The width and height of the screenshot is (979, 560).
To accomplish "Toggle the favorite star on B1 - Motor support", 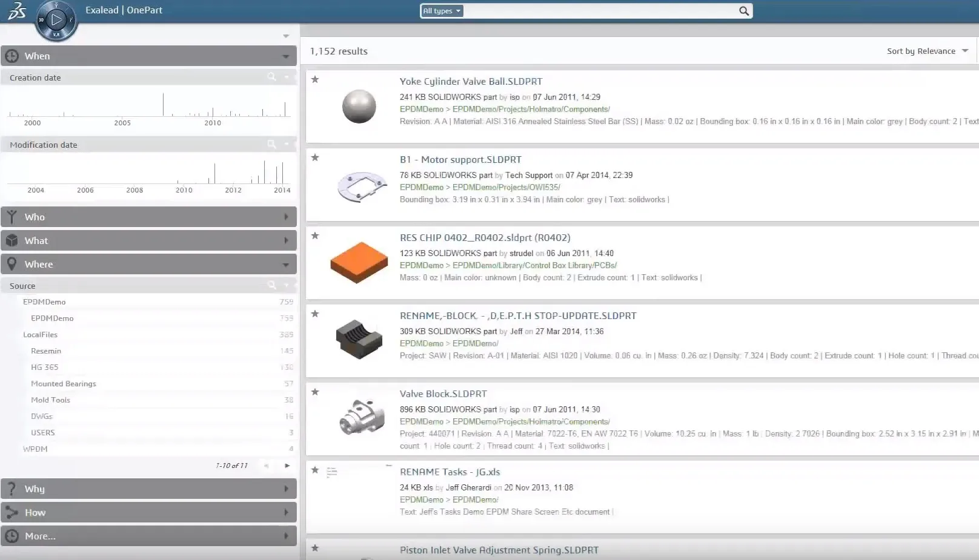I will pyautogui.click(x=315, y=157).
